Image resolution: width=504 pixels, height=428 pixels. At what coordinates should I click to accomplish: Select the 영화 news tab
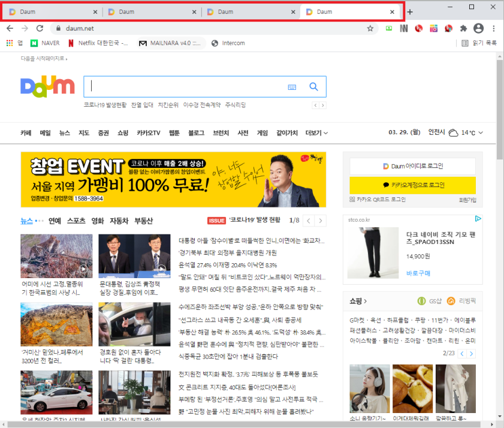tap(98, 221)
